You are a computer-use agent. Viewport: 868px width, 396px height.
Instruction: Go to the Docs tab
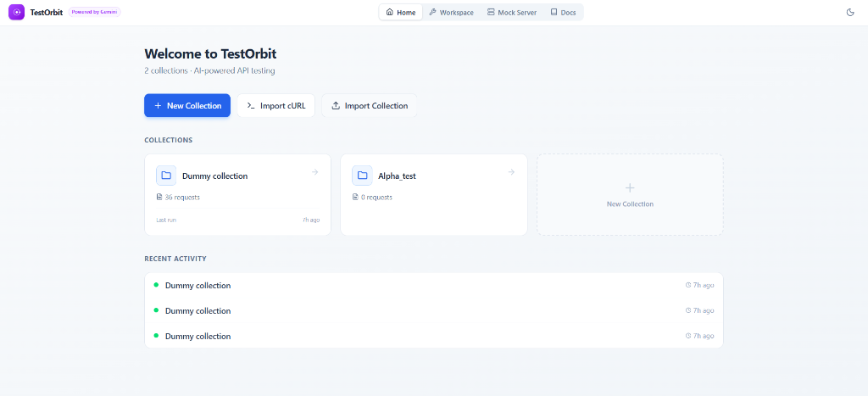(563, 12)
